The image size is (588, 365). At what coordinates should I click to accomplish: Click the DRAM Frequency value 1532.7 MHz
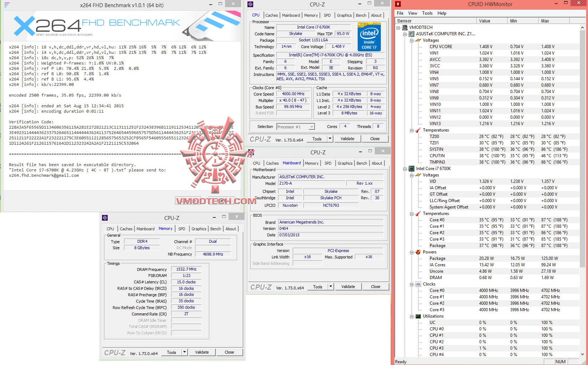point(186,269)
